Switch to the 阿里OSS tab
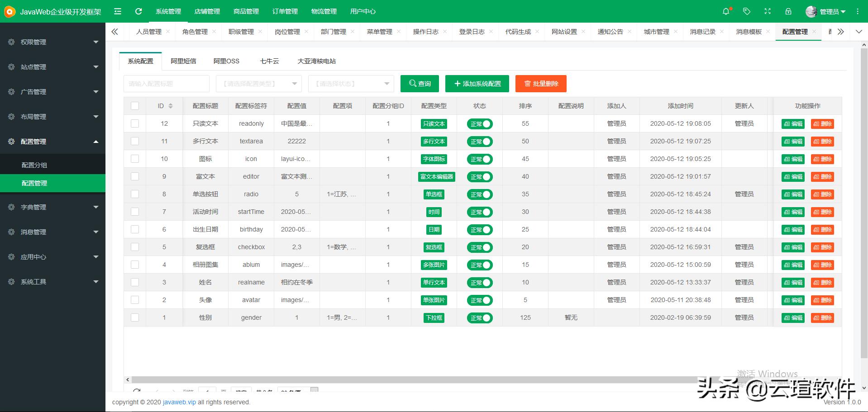This screenshot has height=412, width=868. pyautogui.click(x=226, y=61)
